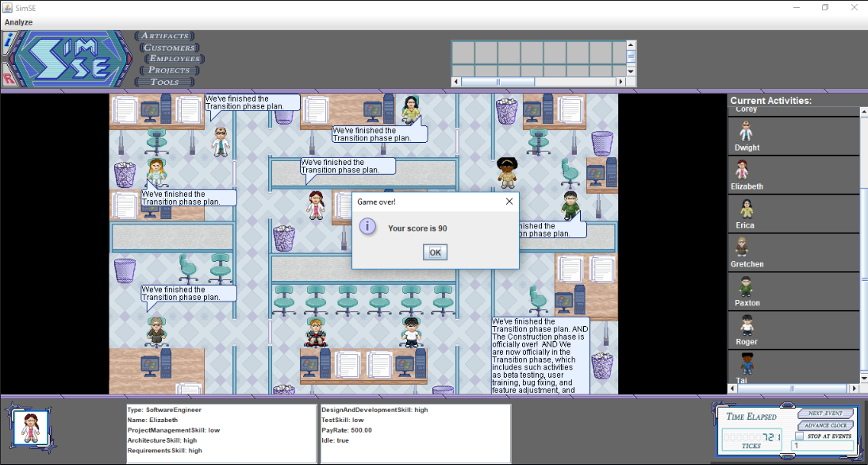Viewport: 868px width, 465px height.
Task: Enable the Stop At Events checkbox
Action: point(800,436)
